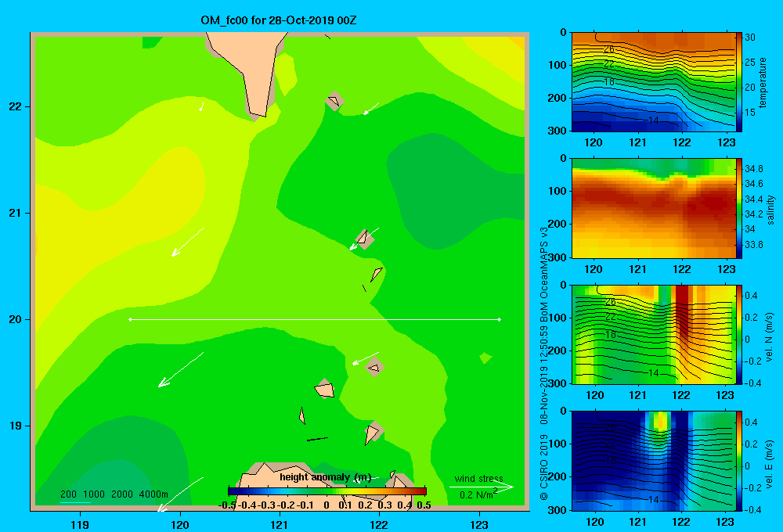
Task: Click the southern tip of Taiwan landmass
Action: point(257,115)
